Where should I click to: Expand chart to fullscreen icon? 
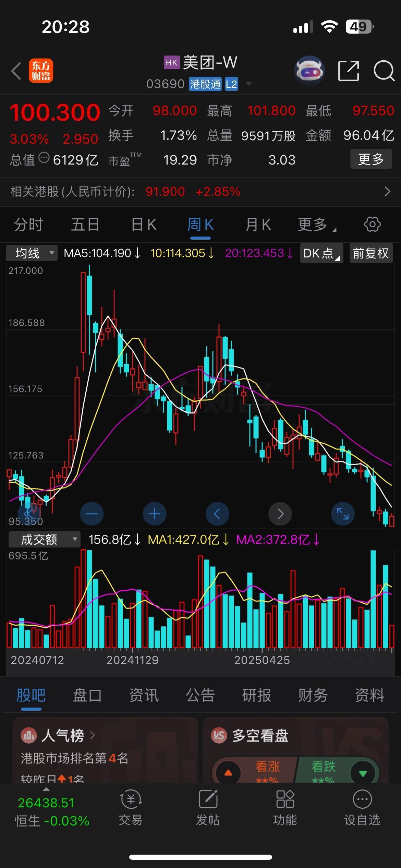[x=343, y=514]
